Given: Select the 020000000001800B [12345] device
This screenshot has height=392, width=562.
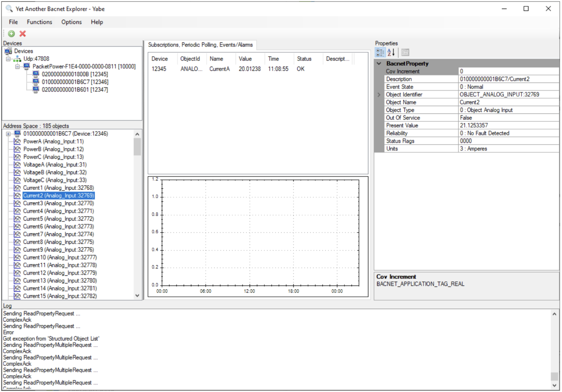Looking at the screenshot, I should (x=74, y=74).
